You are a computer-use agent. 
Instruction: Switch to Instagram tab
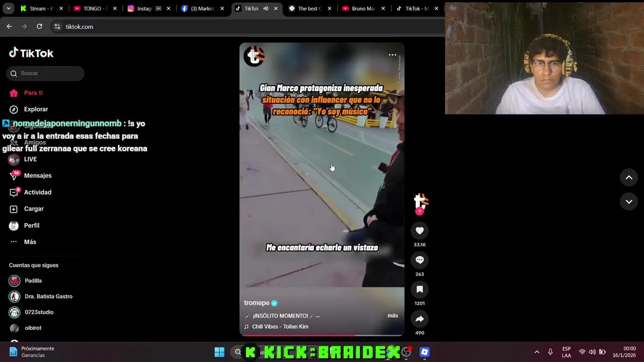(x=149, y=9)
